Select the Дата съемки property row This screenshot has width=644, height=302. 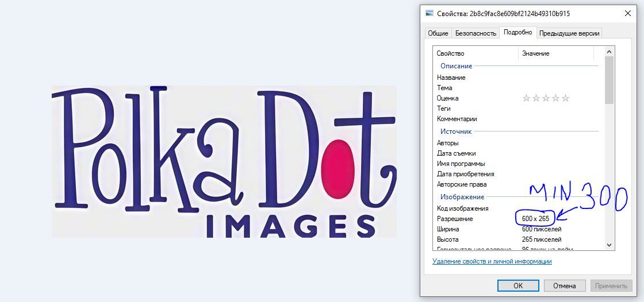pos(519,153)
